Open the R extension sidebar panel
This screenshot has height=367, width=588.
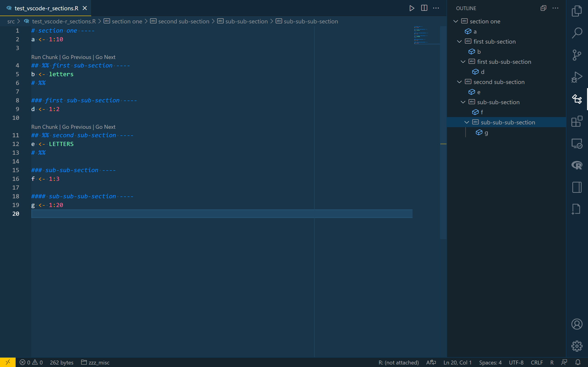point(577,165)
